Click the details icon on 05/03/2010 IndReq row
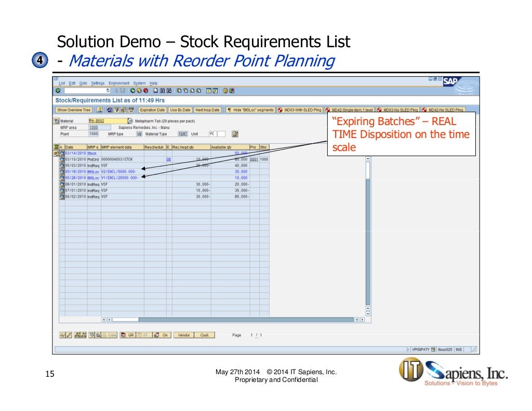Viewport: 532px width, 411px height. [62, 166]
